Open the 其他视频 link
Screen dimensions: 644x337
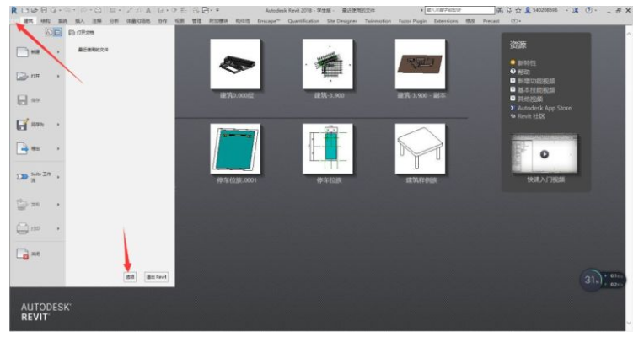coord(530,99)
